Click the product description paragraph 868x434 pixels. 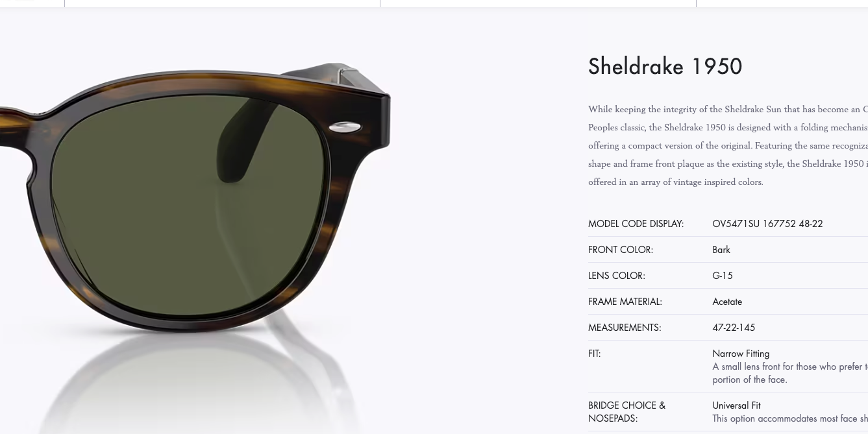point(728,145)
